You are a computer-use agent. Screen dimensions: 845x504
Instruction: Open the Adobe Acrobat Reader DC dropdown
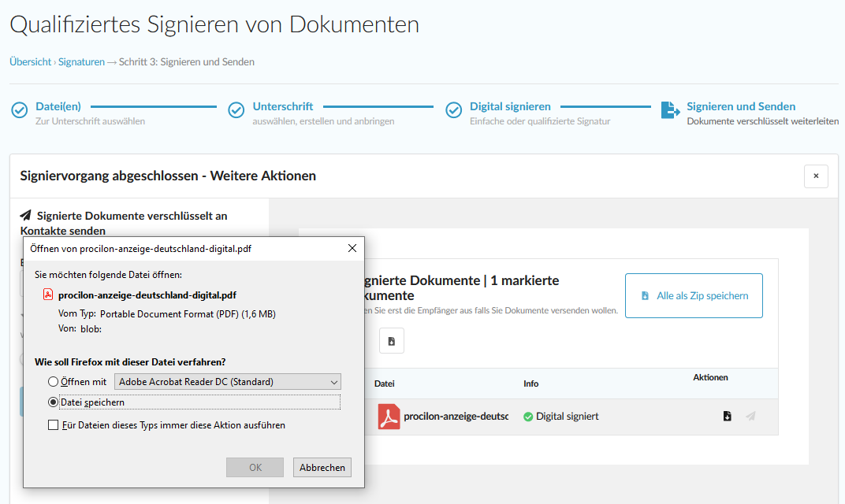pyautogui.click(x=228, y=382)
